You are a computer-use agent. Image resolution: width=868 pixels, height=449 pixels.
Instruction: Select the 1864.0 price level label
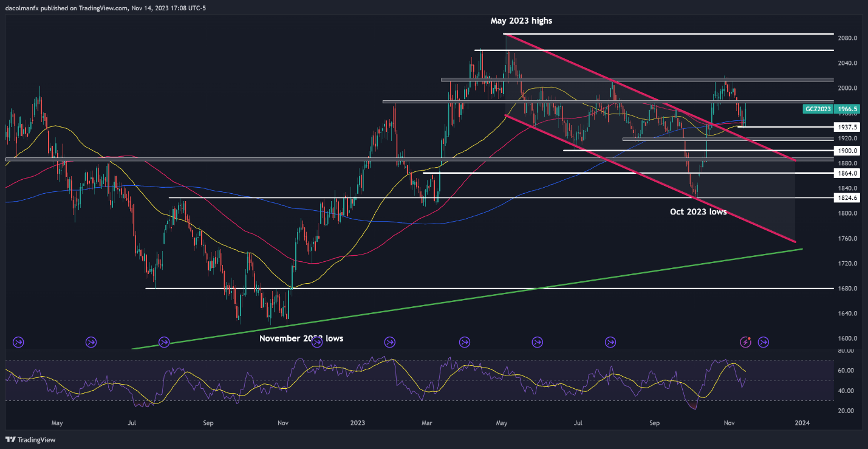point(847,173)
